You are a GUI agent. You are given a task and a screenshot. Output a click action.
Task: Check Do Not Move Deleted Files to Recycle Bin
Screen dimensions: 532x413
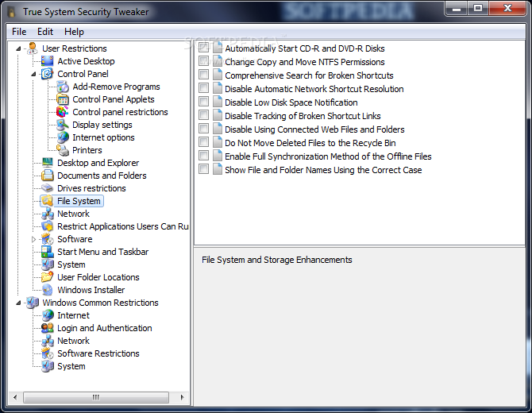pyautogui.click(x=203, y=142)
